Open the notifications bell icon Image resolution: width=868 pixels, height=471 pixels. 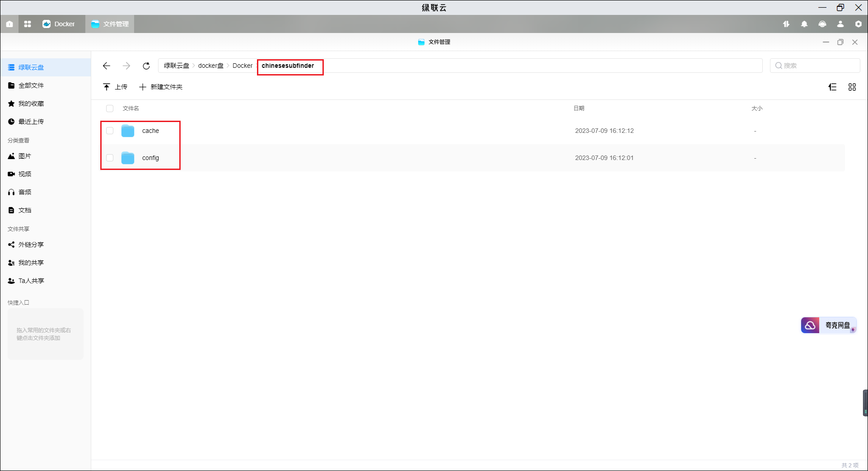point(804,24)
